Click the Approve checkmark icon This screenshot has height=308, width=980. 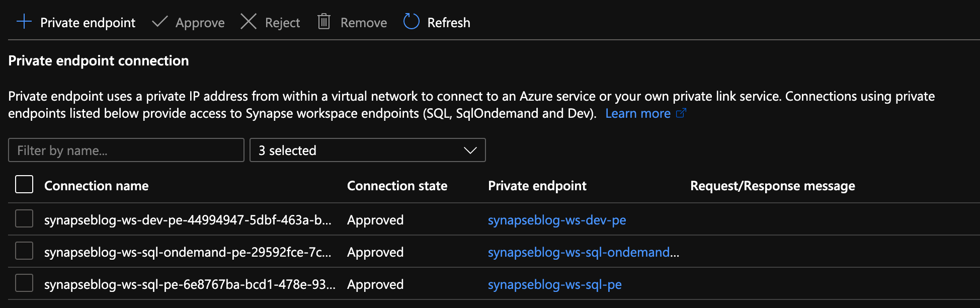159,22
